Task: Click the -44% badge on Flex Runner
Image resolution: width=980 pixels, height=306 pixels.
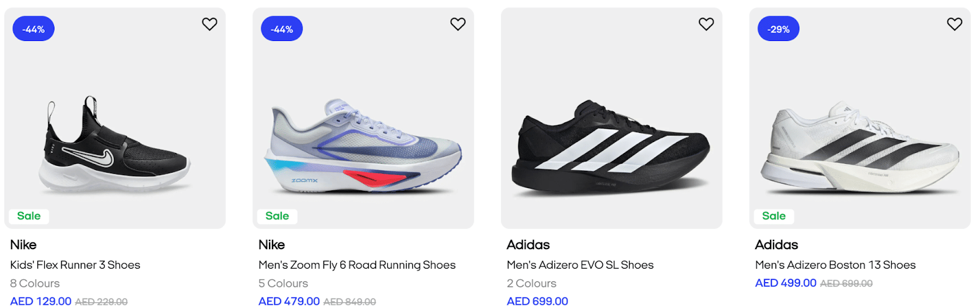Action: coord(34,29)
